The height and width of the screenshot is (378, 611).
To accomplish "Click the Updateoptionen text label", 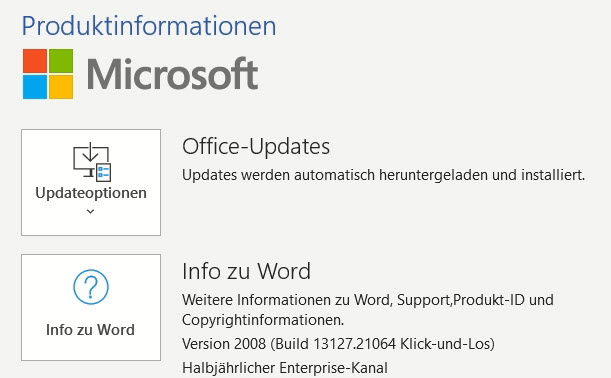I will 91,193.
